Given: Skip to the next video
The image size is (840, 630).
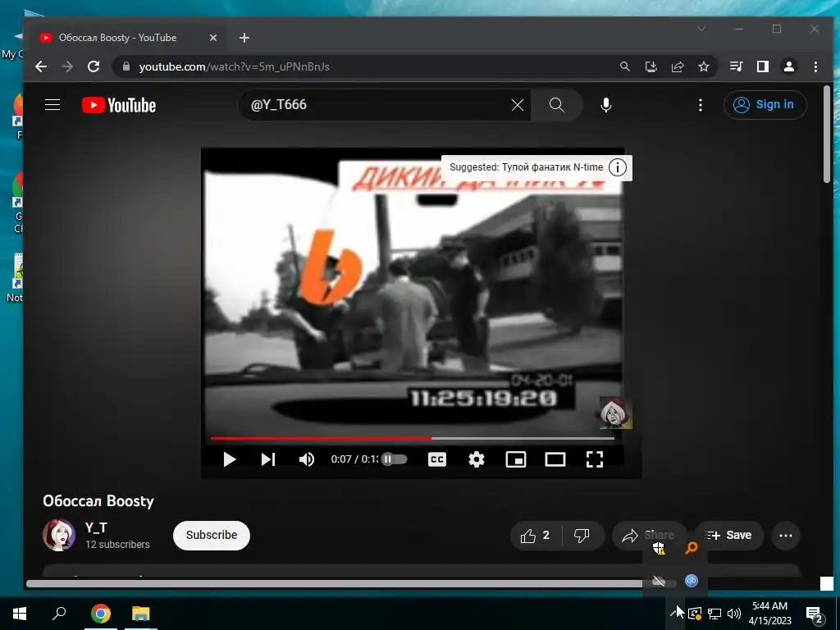Looking at the screenshot, I should point(268,459).
